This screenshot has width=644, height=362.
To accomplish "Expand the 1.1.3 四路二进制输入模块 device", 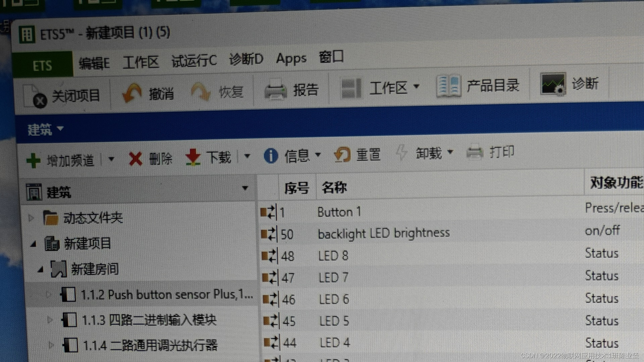I will coord(50,320).
